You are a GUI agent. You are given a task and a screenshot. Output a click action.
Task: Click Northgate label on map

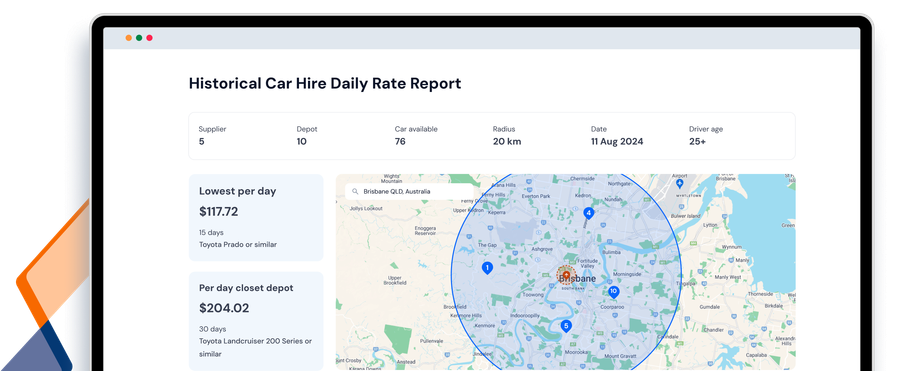(619, 184)
